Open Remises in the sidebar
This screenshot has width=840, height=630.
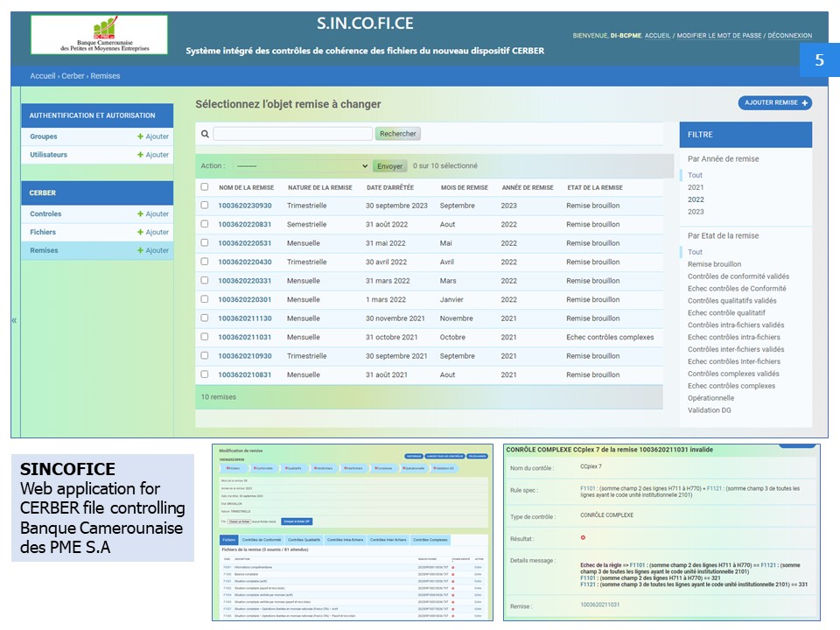[44, 250]
